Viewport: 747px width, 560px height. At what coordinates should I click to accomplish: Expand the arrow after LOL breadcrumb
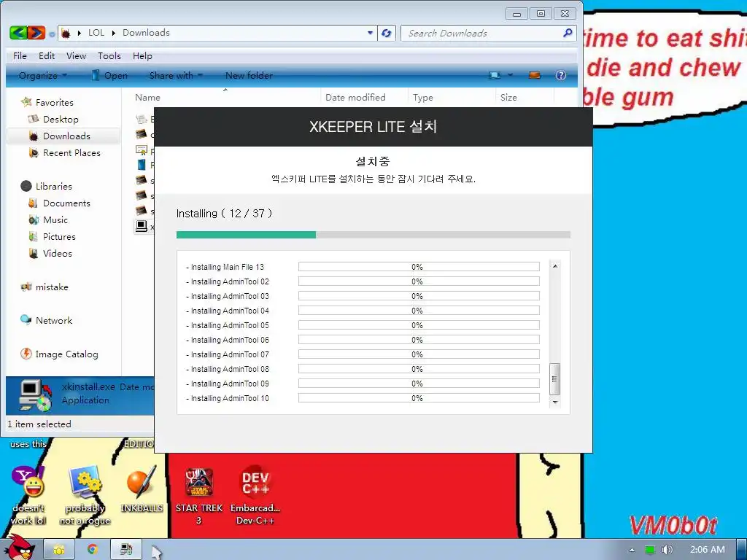pyautogui.click(x=113, y=33)
